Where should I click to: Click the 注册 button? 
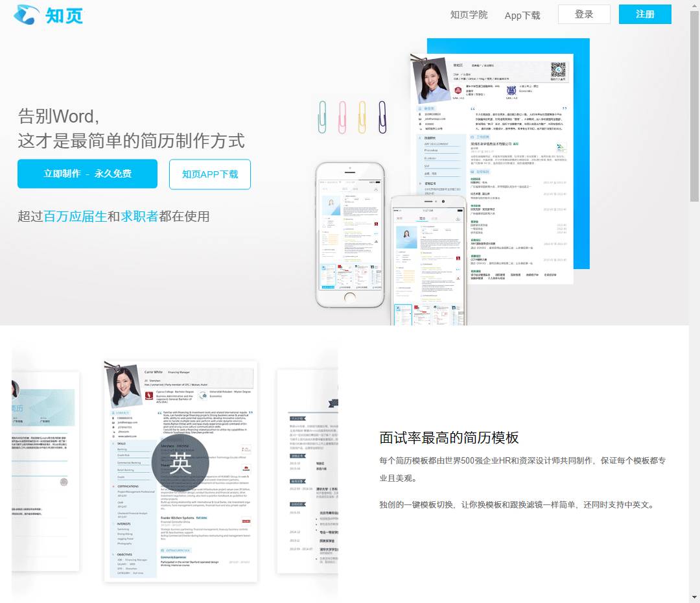click(646, 14)
